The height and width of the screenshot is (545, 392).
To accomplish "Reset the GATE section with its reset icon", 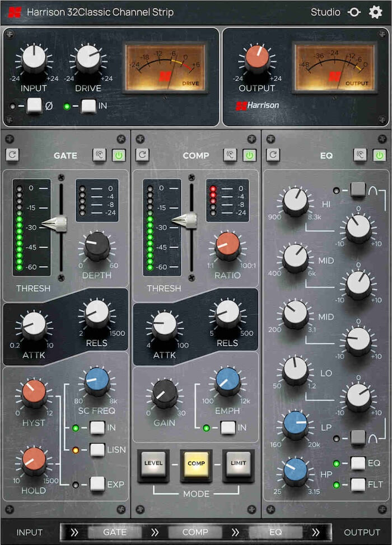I will point(12,155).
